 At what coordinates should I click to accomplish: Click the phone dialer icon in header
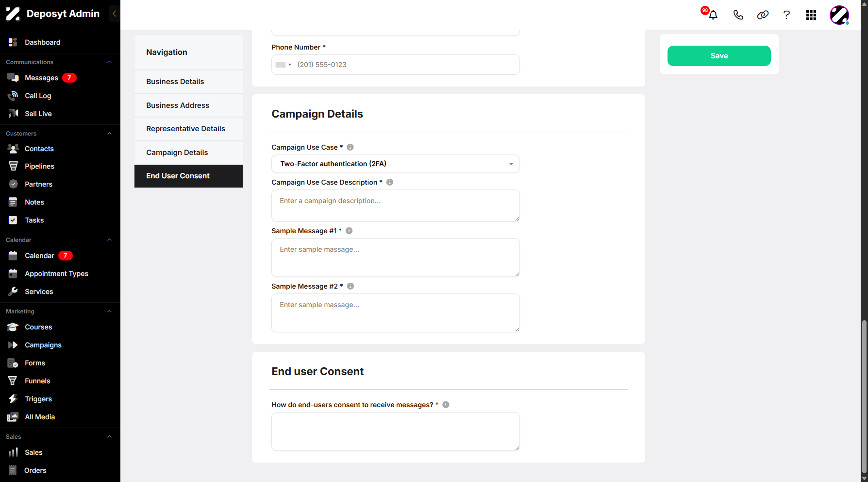[738, 15]
